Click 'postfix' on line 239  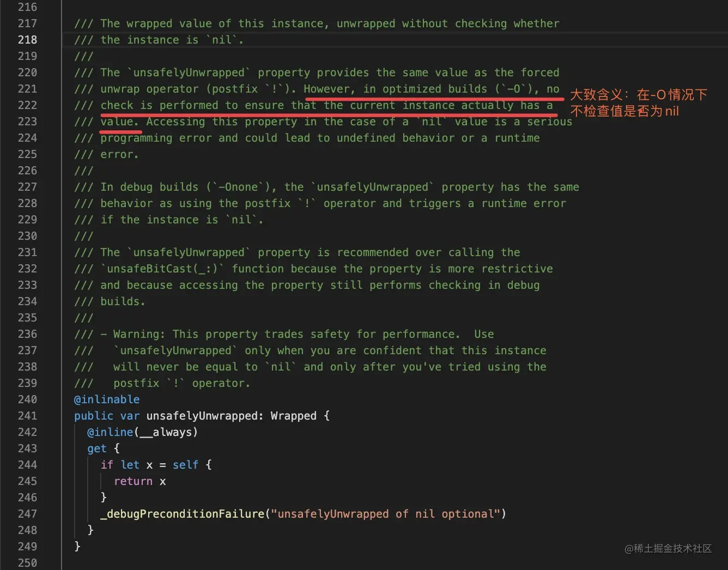pos(136,383)
